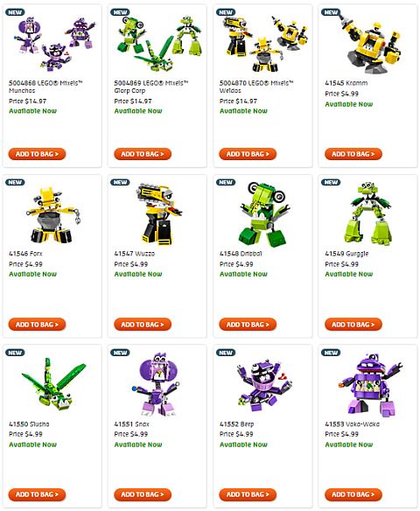Open the 5004870 Weldos title link
Image resolution: width=420 pixels, height=511 pixels.
[256, 87]
